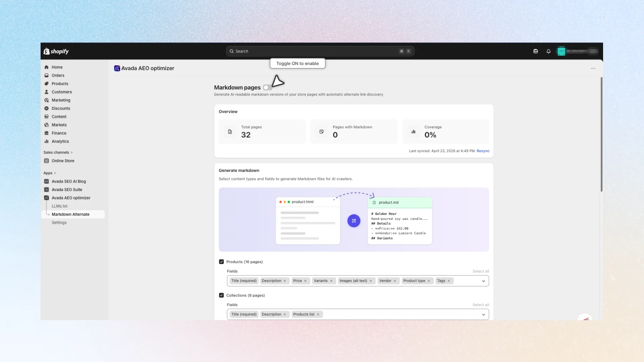Remove the Images (alt text) field tag
The height and width of the screenshot is (362, 644).
pyautogui.click(x=371, y=281)
